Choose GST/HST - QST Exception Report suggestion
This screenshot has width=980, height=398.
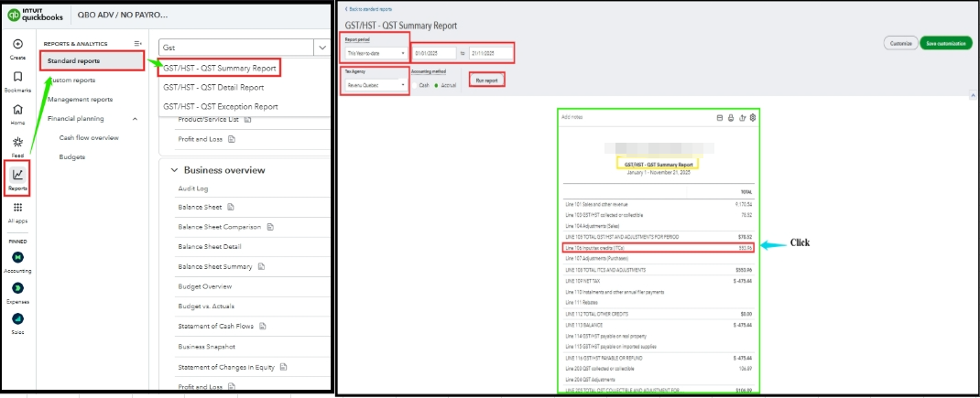[220, 107]
